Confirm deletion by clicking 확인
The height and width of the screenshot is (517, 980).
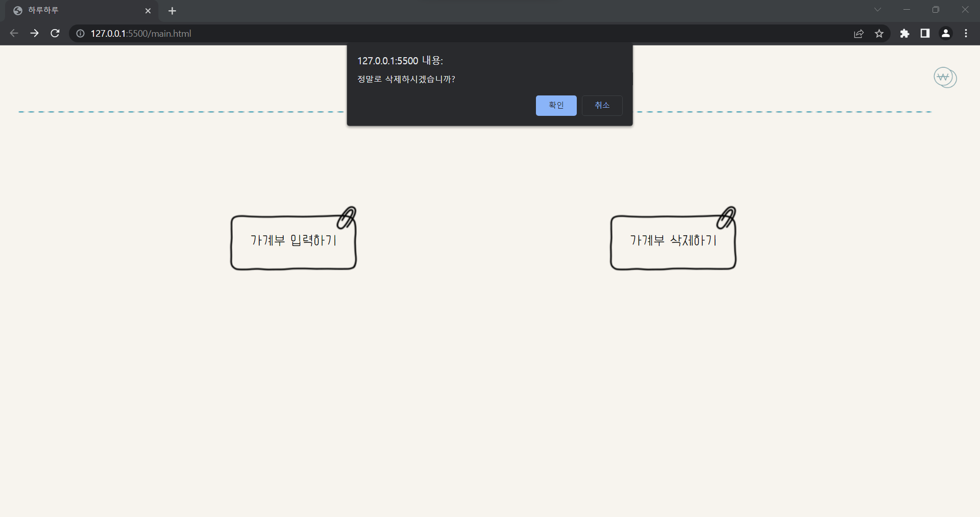point(555,105)
